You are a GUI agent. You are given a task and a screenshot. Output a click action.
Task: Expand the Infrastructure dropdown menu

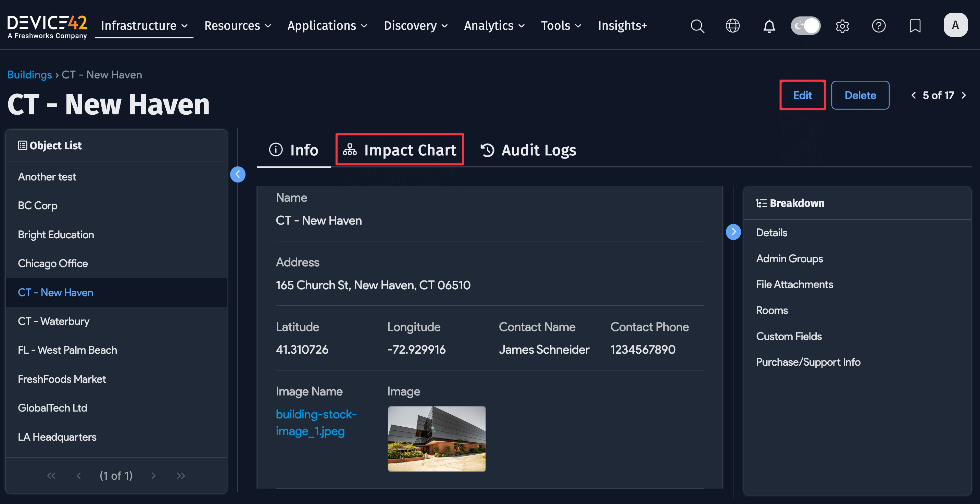tap(144, 26)
